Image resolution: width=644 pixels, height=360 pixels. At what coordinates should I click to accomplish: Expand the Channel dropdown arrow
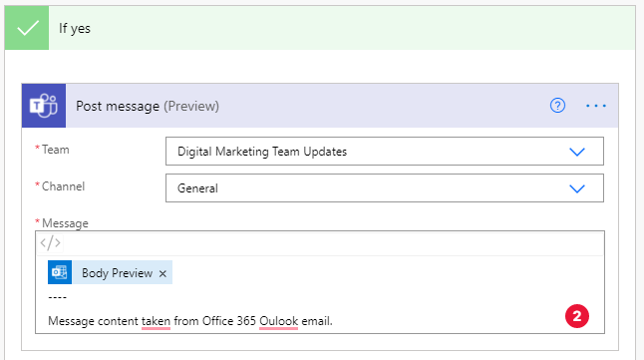(577, 188)
